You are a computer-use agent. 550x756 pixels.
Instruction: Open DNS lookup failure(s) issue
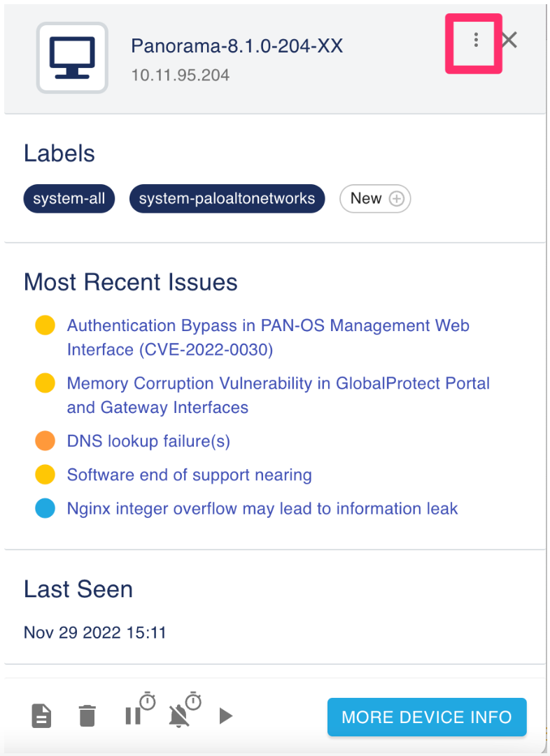[148, 441]
